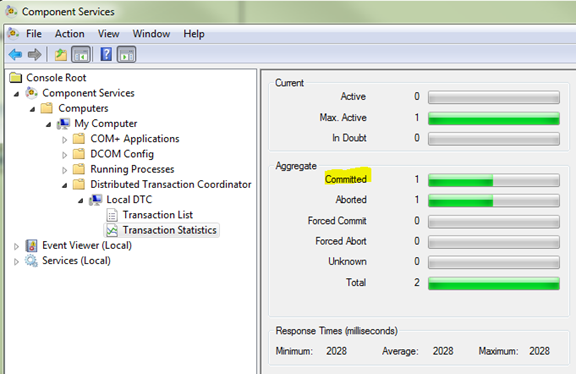Open the File menu
Image resolution: width=576 pixels, height=374 pixels.
(x=34, y=34)
